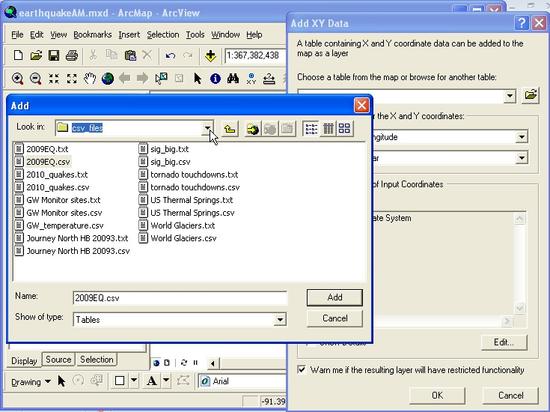Open the Selection menu
550x412 pixels.
pyautogui.click(x=163, y=35)
